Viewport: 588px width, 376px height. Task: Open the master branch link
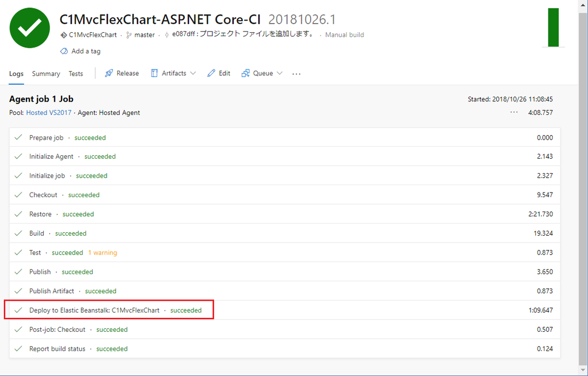point(144,35)
